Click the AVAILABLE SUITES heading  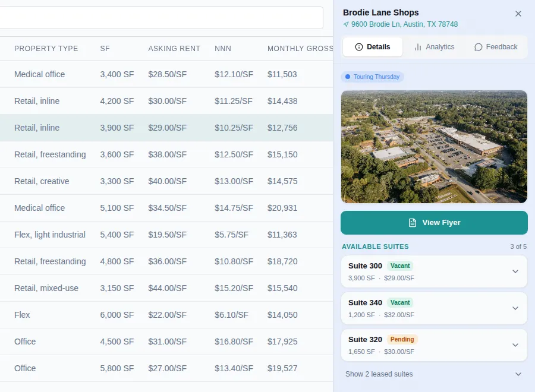(375, 246)
